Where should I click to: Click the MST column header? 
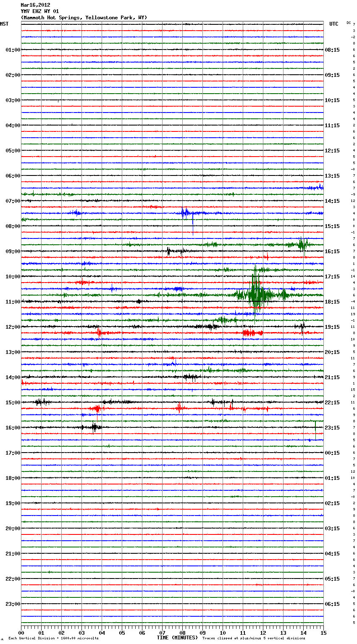[4, 24]
